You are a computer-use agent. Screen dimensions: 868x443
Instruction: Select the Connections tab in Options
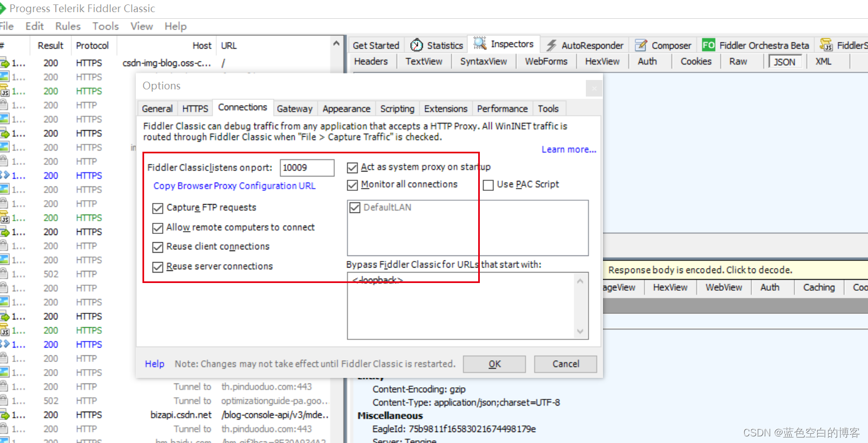(x=242, y=107)
